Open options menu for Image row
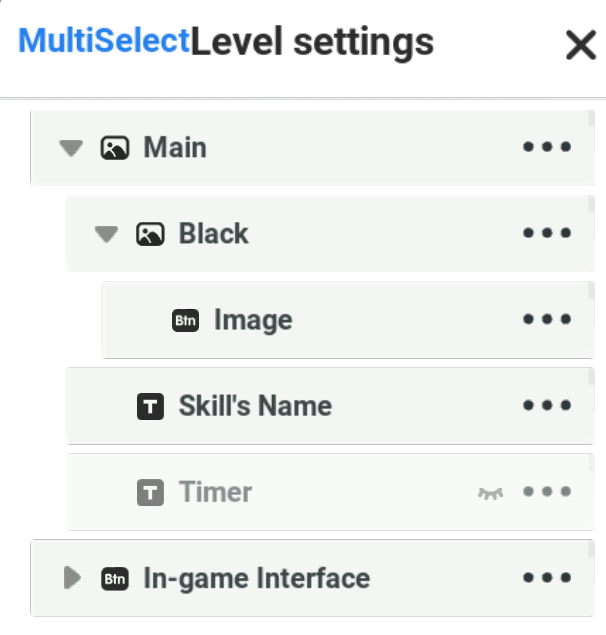The height and width of the screenshot is (635, 606). pyautogui.click(x=547, y=319)
